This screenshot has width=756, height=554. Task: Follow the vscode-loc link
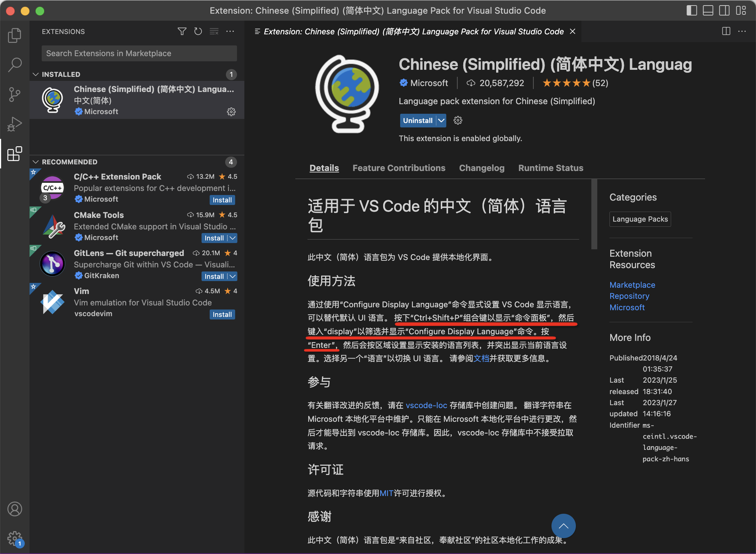[426, 405]
